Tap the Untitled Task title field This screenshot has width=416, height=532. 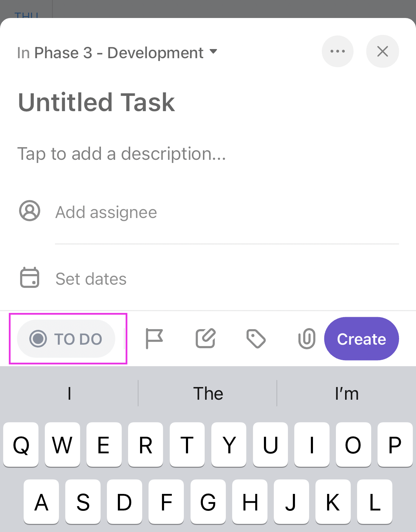click(x=96, y=103)
